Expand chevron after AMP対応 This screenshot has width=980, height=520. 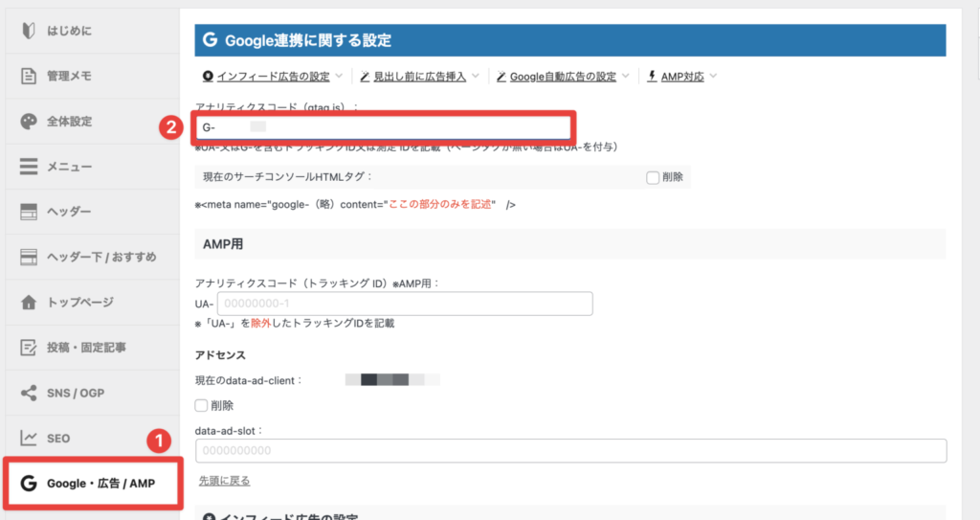[713, 77]
